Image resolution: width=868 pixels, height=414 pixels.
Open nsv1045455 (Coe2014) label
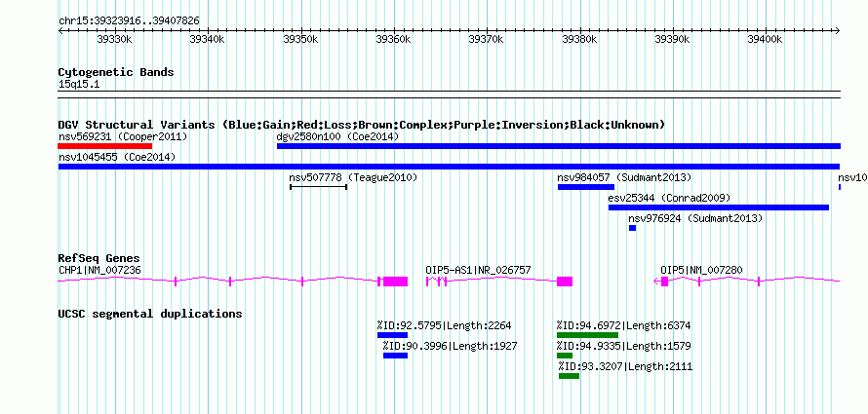tap(117, 157)
